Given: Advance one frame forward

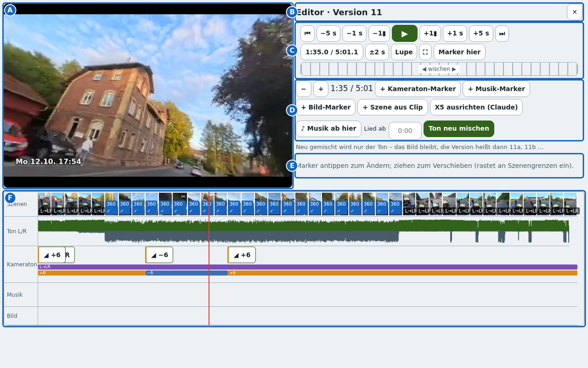Looking at the screenshot, I should pos(430,34).
